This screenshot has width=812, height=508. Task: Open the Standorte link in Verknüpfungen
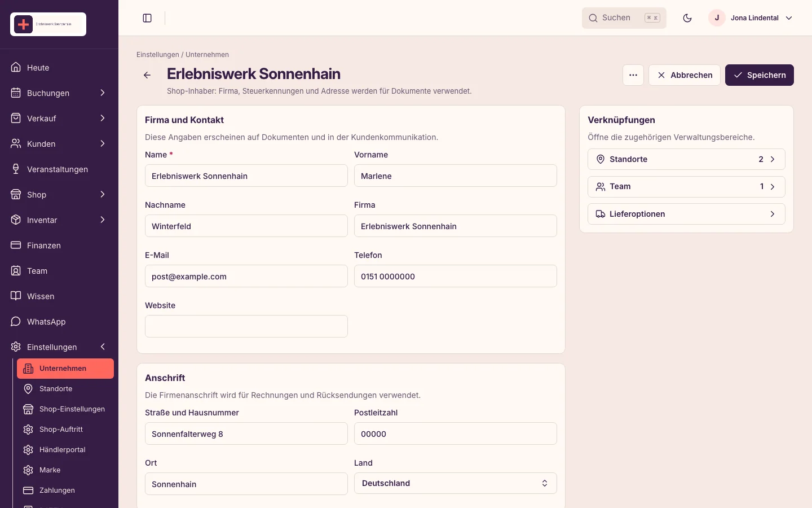[x=686, y=159]
